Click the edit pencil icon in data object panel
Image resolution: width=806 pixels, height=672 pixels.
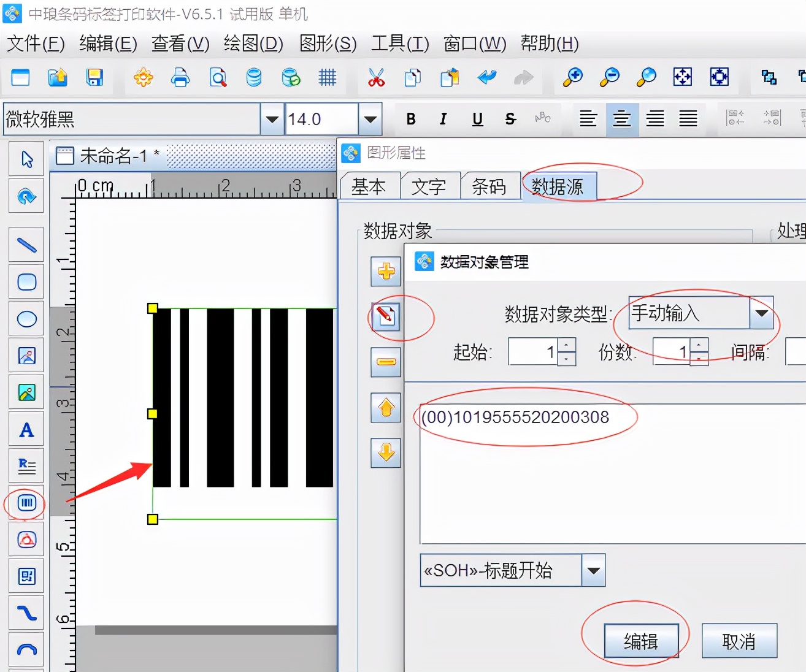(x=385, y=317)
